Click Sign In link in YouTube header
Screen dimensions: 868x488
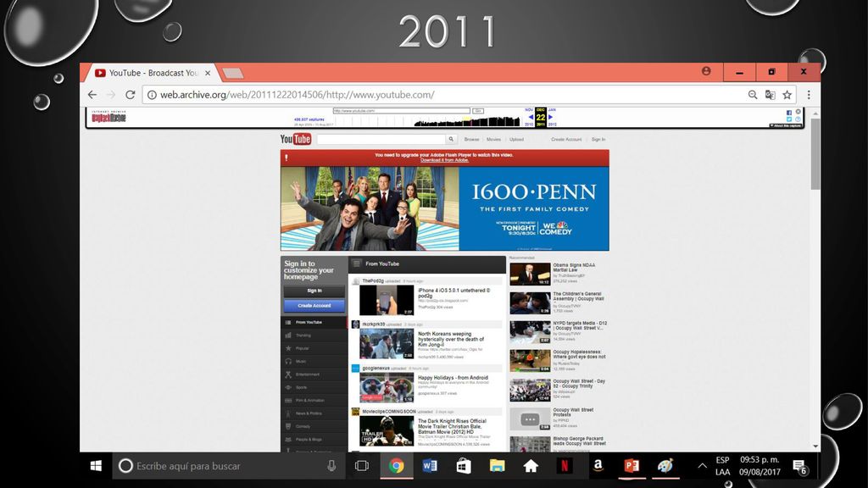click(x=598, y=140)
